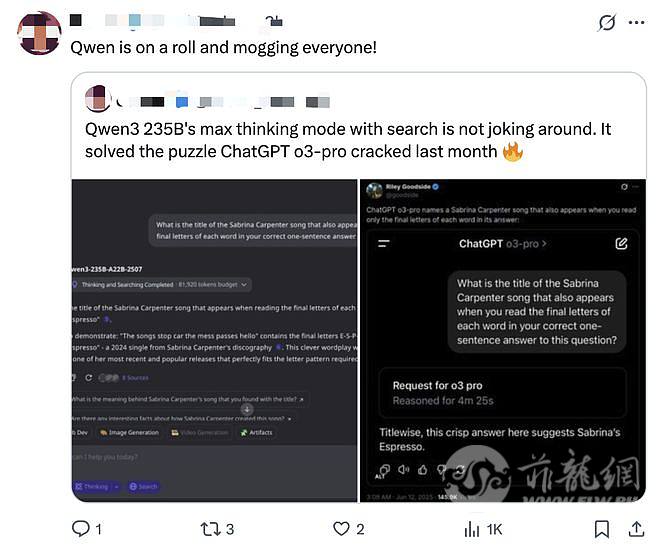
Task: Open the quoted tweet author's avatar
Action: pos(98,98)
